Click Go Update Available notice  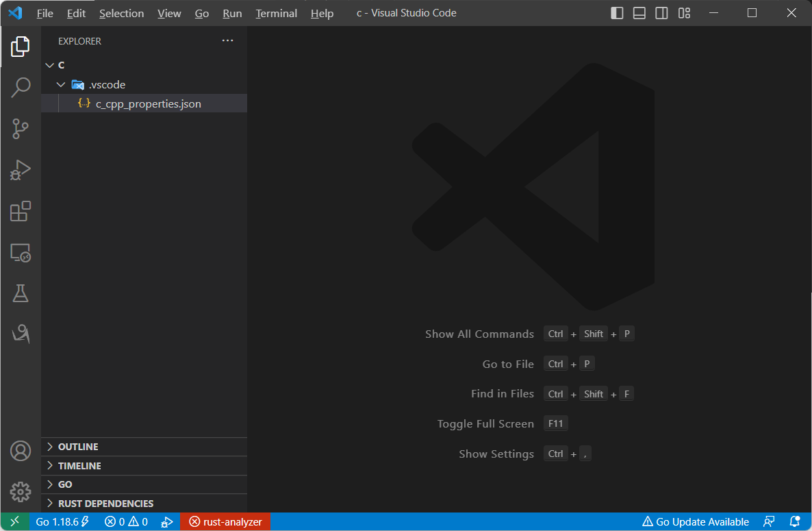pyautogui.click(x=696, y=521)
